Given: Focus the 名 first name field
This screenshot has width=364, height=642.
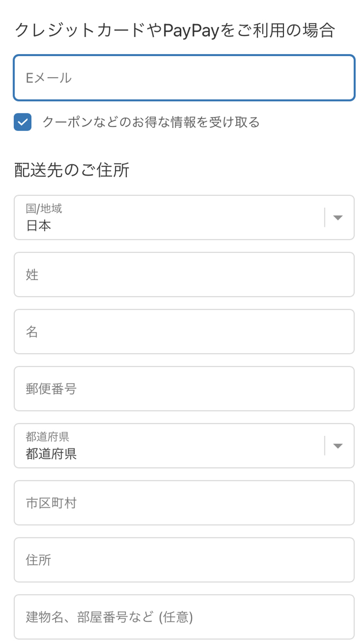Looking at the screenshot, I should pyautogui.click(x=184, y=332).
